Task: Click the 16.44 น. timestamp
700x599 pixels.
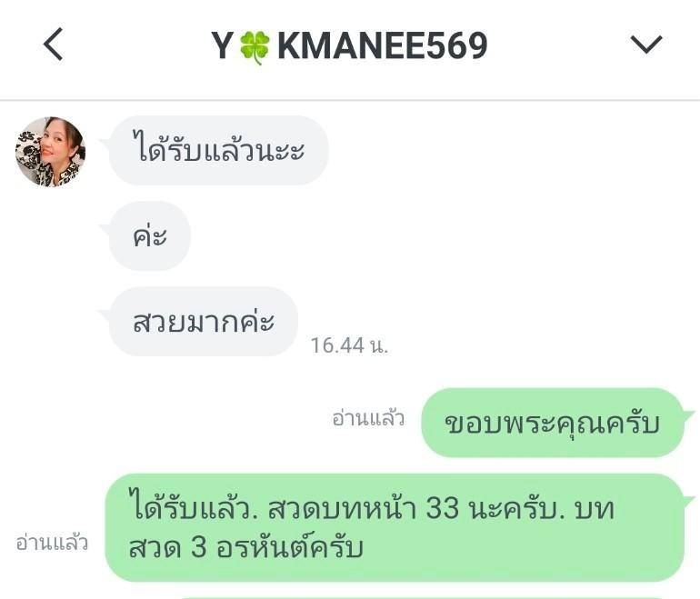Action: pos(350,345)
